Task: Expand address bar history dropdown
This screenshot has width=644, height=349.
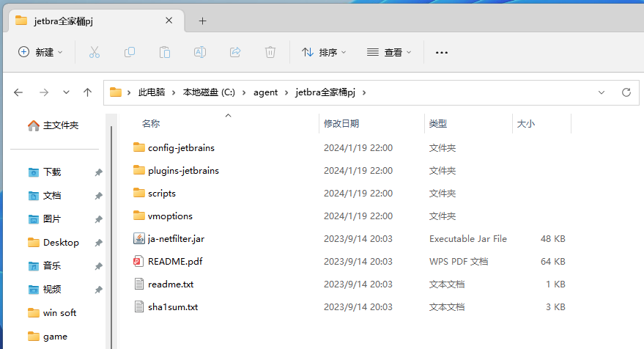Action: (602, 92)
